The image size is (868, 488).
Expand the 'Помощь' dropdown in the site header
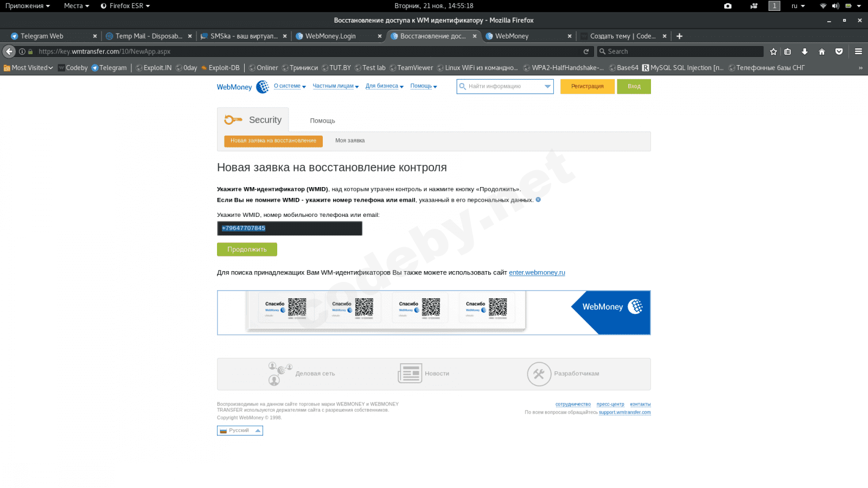pyautogui.click(x=424, y=86)
